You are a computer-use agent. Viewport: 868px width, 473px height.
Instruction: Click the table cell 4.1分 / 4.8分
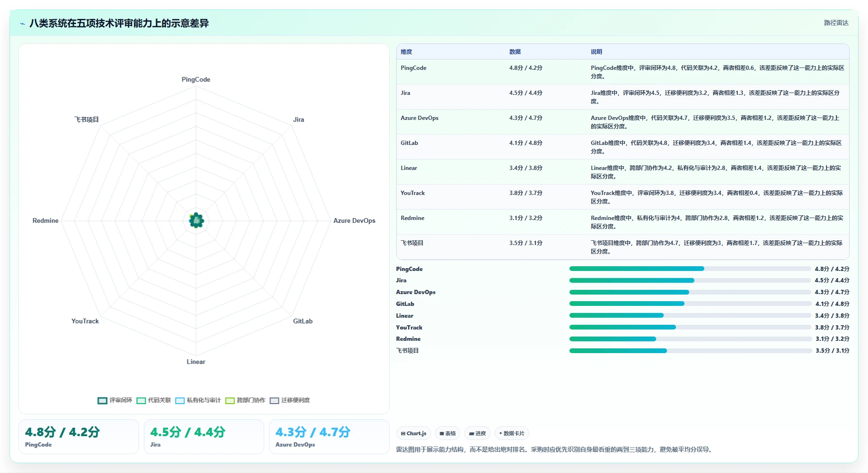pos(526,143)
